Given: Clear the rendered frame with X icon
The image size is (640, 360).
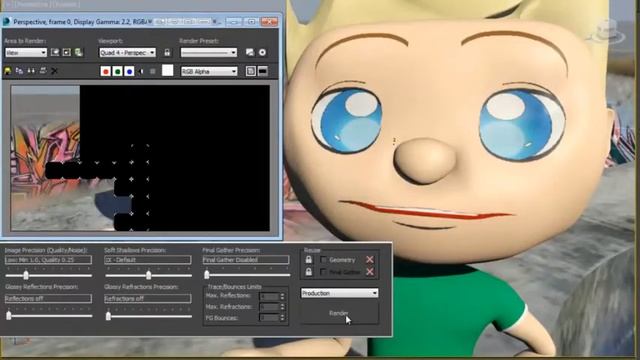Looking at the screenshot, I should click(54, 71).
